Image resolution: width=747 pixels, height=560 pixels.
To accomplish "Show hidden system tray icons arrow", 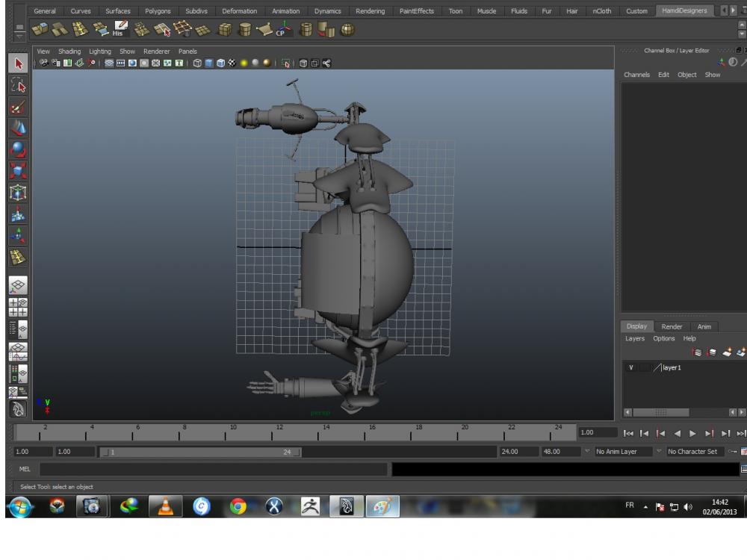I will pos(645,506).
